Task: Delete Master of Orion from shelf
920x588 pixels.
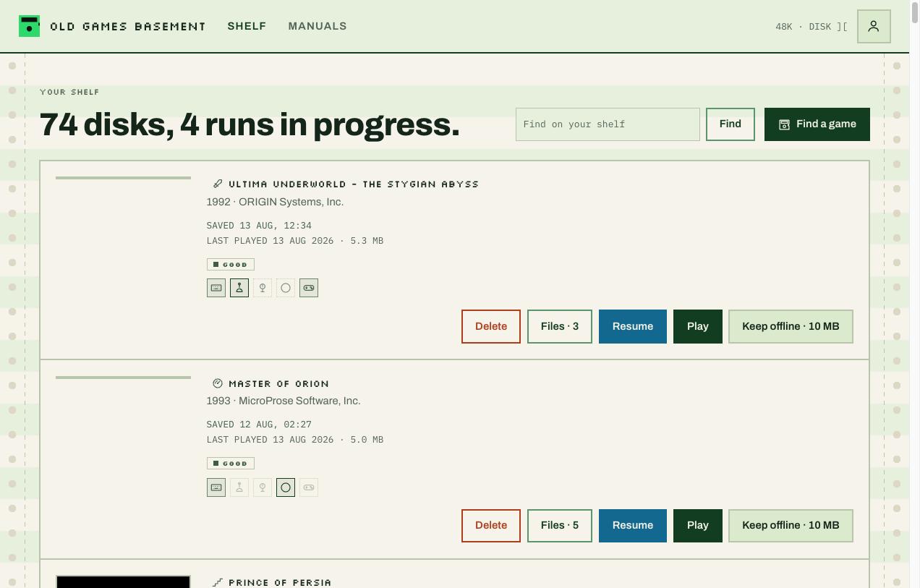Action: [491, 526]
